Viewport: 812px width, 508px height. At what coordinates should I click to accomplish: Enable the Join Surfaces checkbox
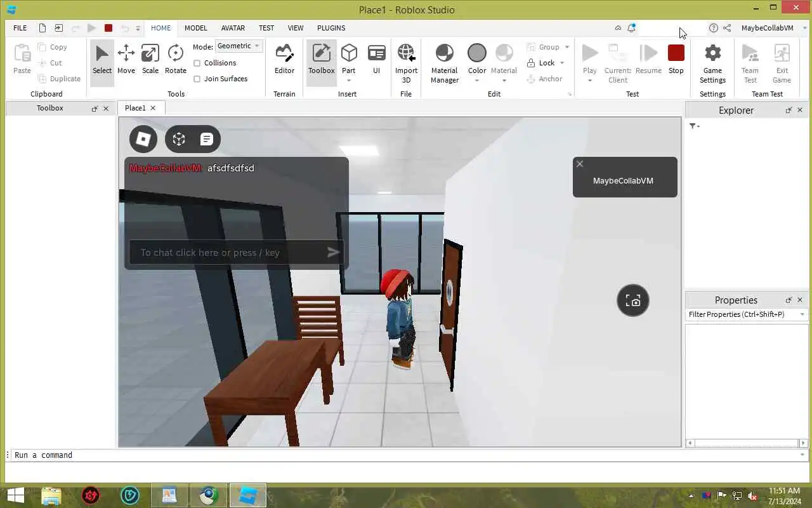pos(197,79)
